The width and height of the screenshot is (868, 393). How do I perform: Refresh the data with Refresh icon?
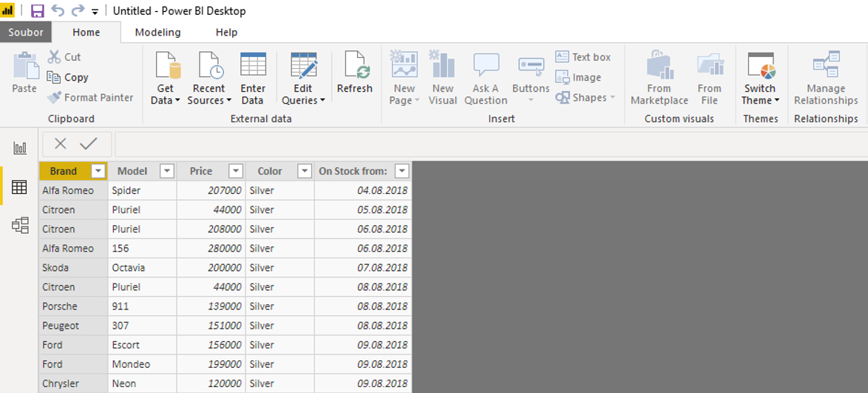click(354, 73)
